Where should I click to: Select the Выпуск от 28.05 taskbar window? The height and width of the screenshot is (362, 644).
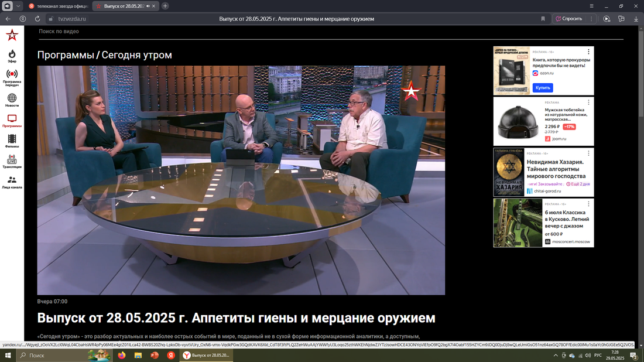[206, 356]
